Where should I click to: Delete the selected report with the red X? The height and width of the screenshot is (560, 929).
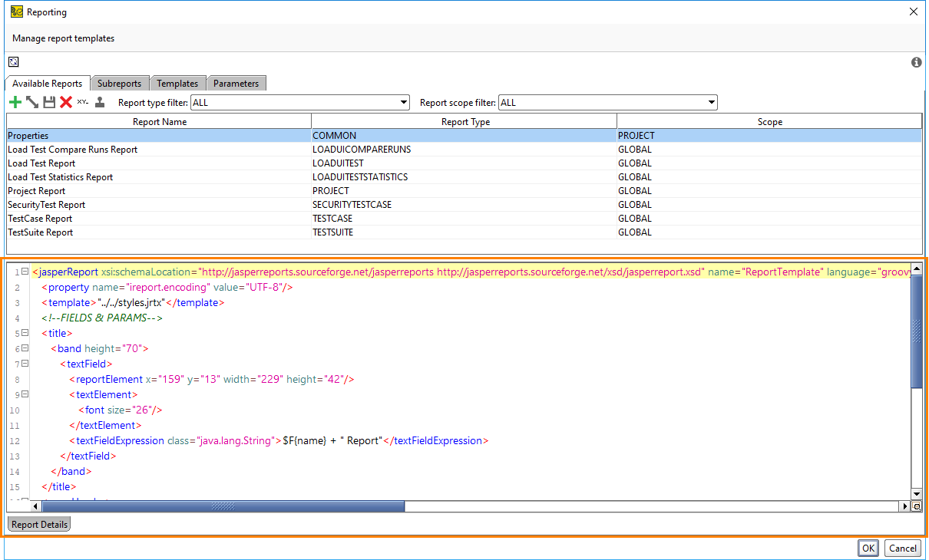pyautogui.click(x=64, y=101)
